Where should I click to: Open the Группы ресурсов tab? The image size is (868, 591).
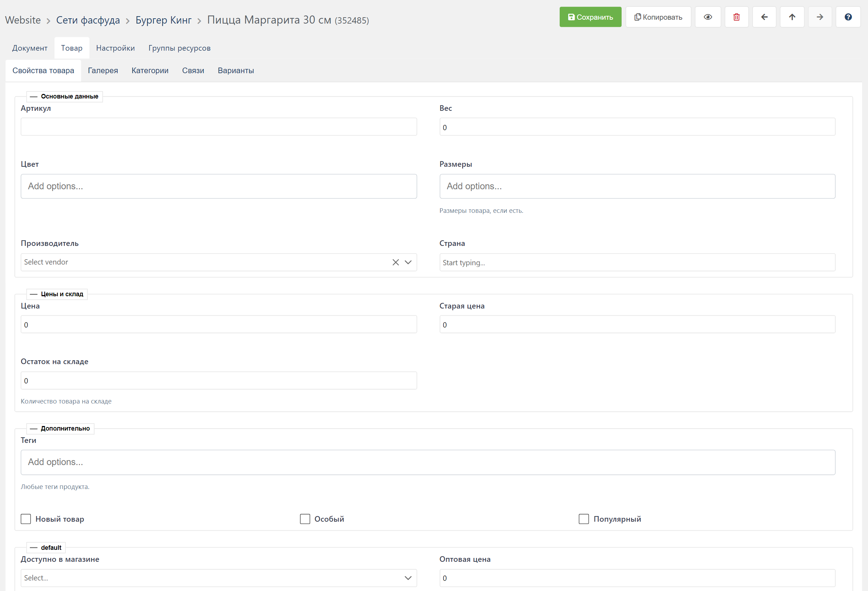pyautogui.click(x=180, y=48)
